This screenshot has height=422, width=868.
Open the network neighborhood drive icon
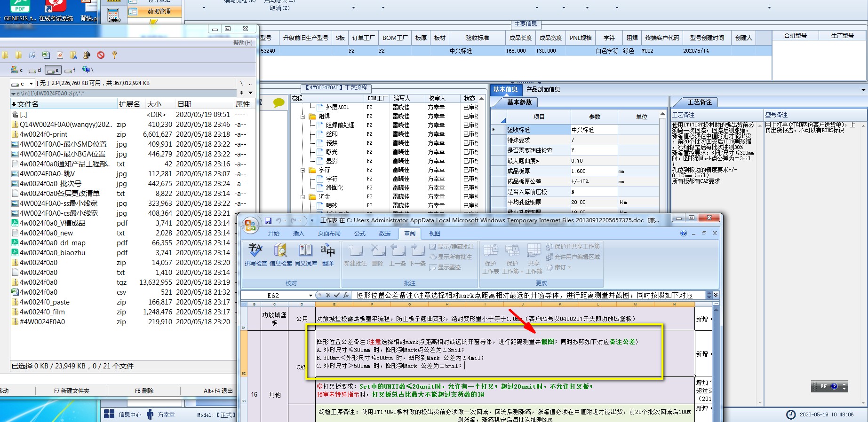(88, 70)
